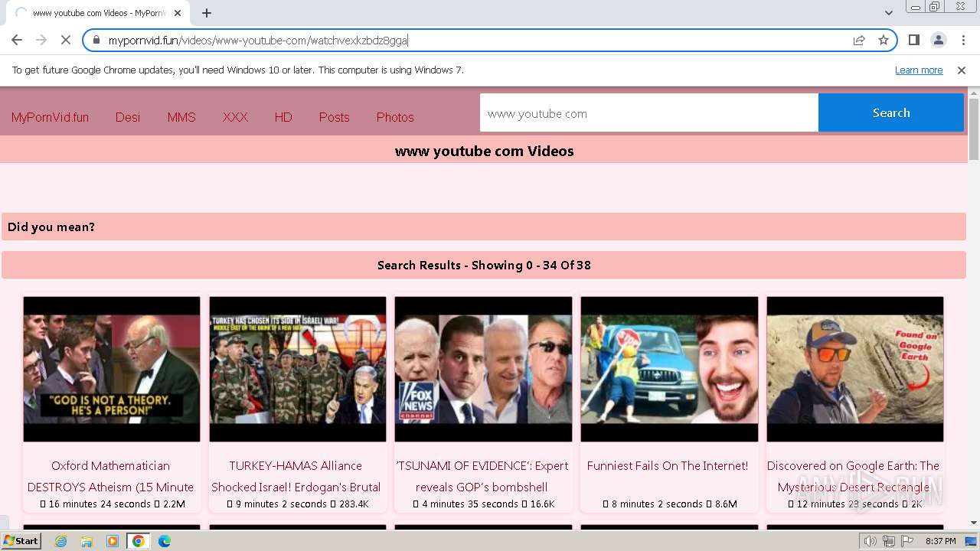Screen dimensions: 980x551
Task: Open the share this page icon
Action: (859, 40)
